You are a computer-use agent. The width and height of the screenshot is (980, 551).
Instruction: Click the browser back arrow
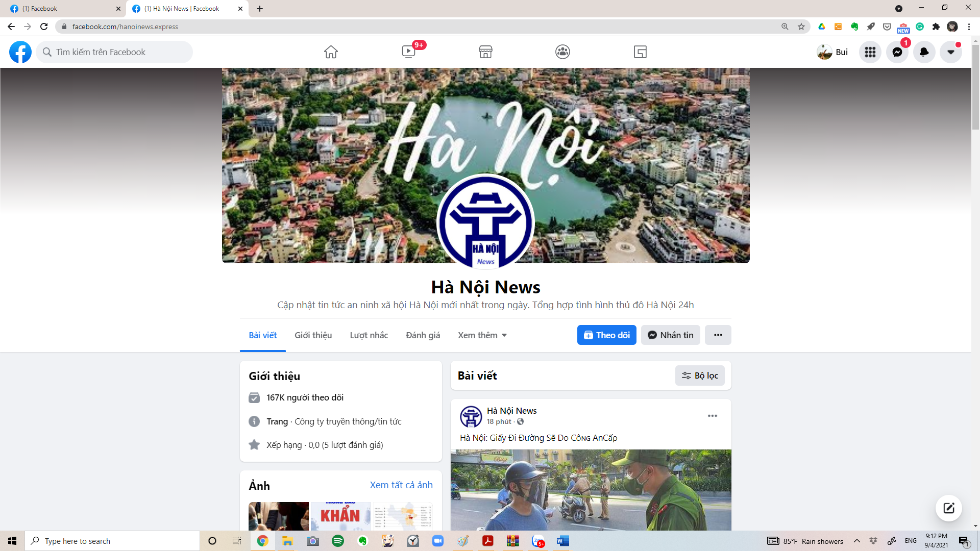11,27
